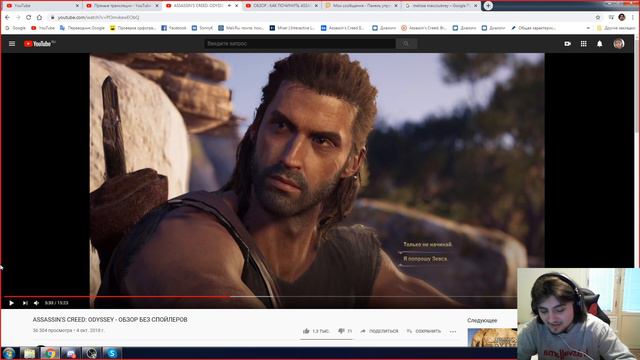Open the Chrome three-dot menu
The image size is (640, 360).
click(633, 18)
